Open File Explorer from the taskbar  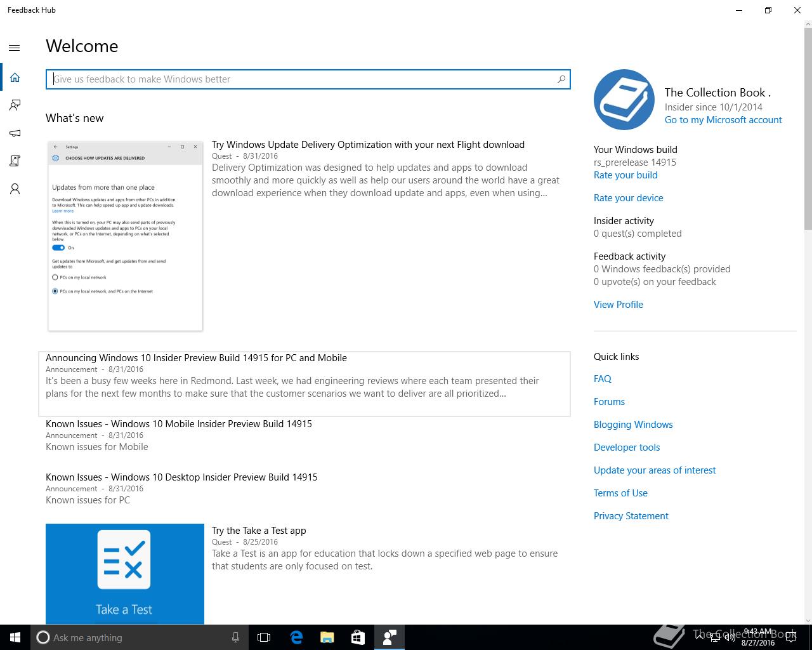tap(327, 637)
